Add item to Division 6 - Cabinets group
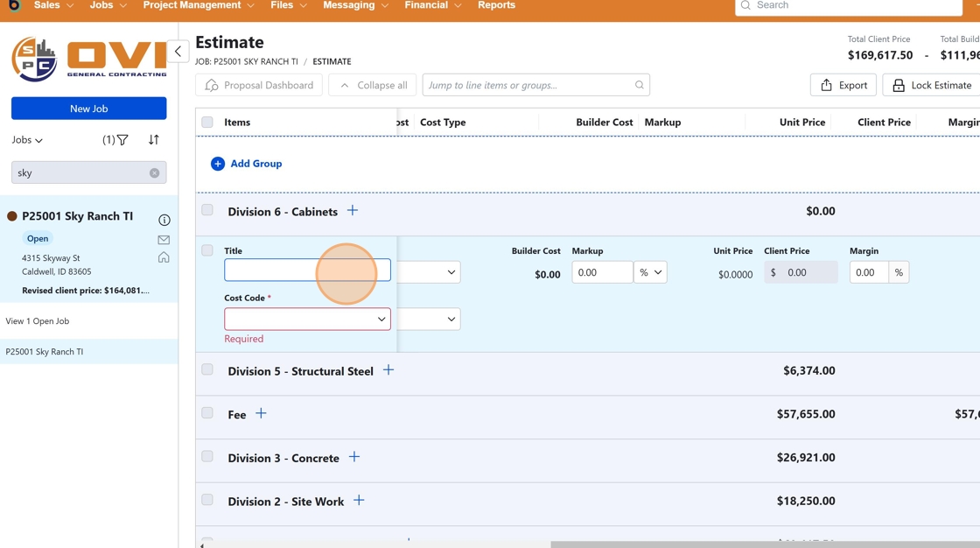 tap(353, 211)
